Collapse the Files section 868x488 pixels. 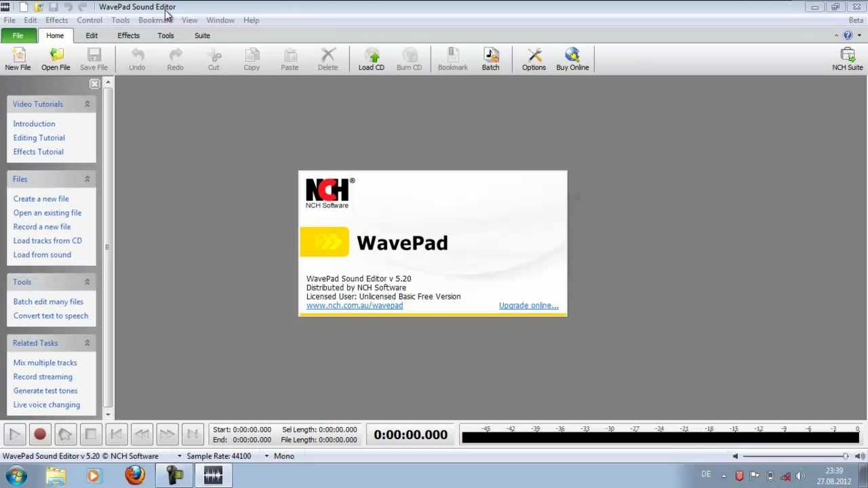pos(87,179)
